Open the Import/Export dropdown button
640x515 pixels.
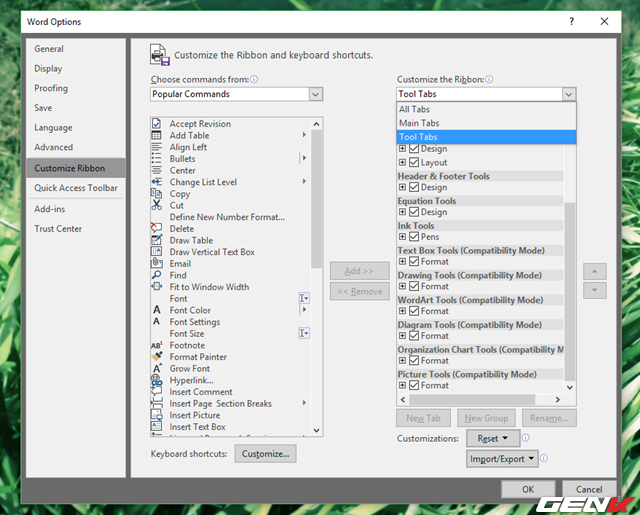pyautogui.click(x=502, y=459)
